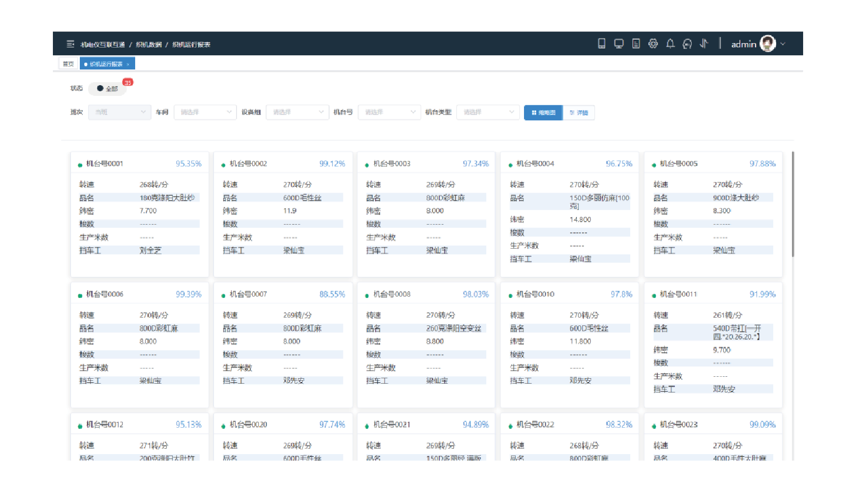Open the 机台号0001 card title
Screen dimensions: 857x504
coord(105,163)
